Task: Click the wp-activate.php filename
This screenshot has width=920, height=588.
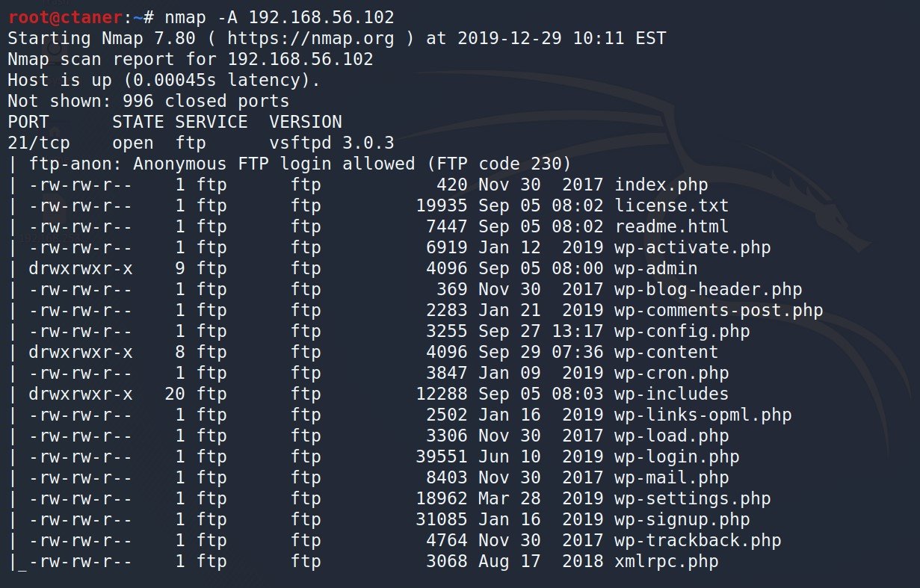Action: coord(693,247)
